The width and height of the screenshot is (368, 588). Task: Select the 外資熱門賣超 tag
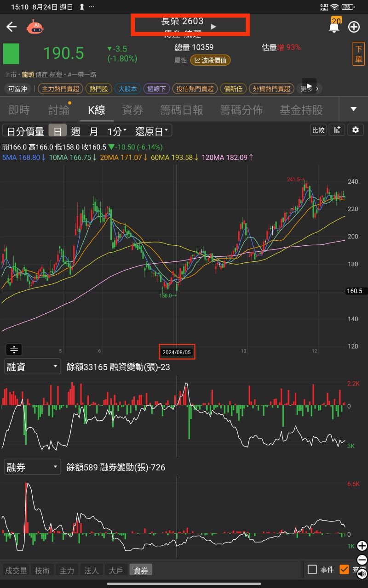click(271, 89)
